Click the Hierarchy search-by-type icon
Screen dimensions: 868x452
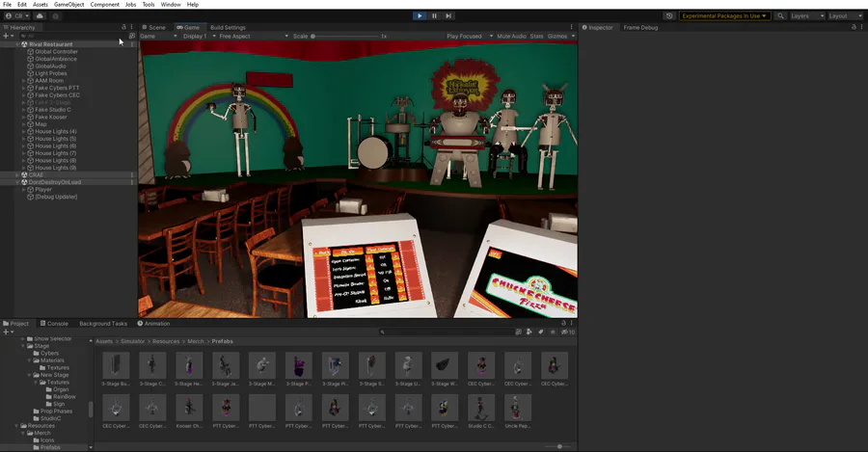[x=132, y=36]
